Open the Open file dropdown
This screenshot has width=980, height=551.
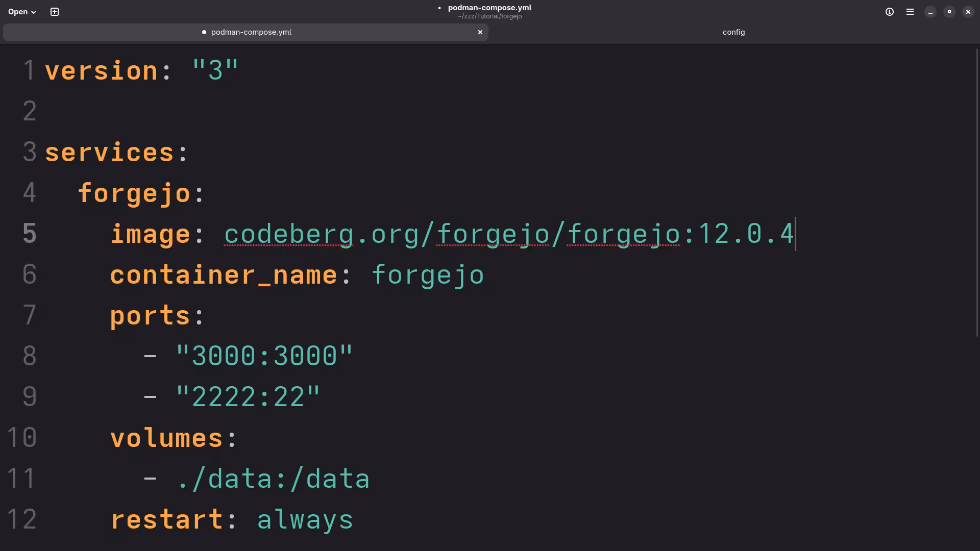[22, 12]
